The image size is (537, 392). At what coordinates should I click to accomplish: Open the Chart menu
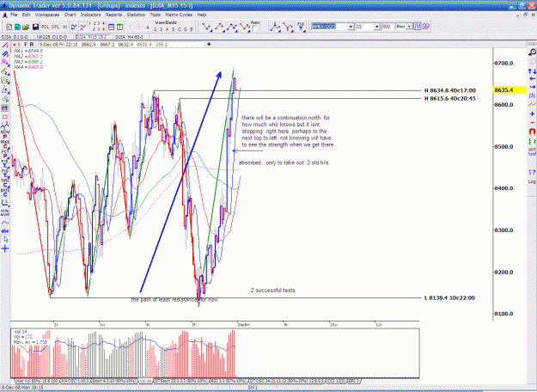click(70, 15)
